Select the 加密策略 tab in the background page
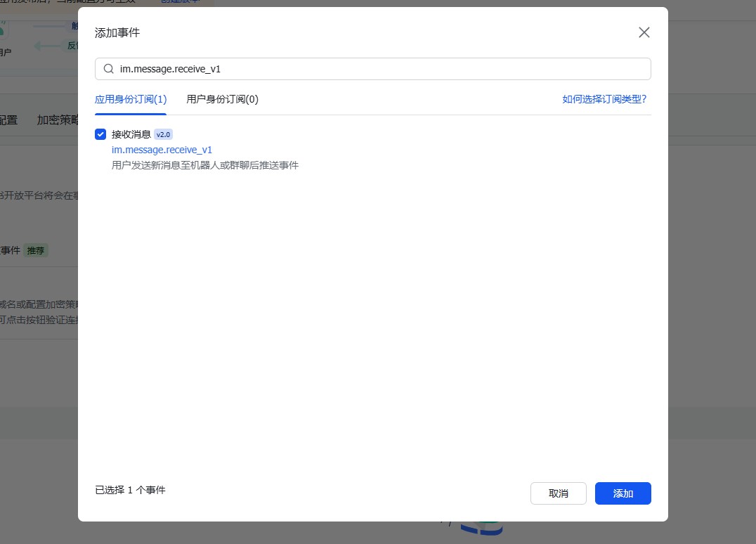Viewport: 756px width, 544px height. pyautogui.click(x=58, y=120)
